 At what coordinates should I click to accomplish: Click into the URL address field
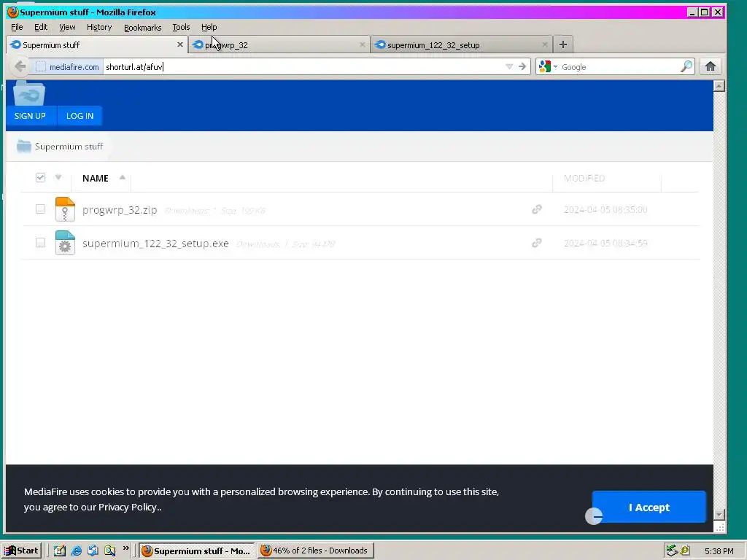coord(303,66)
